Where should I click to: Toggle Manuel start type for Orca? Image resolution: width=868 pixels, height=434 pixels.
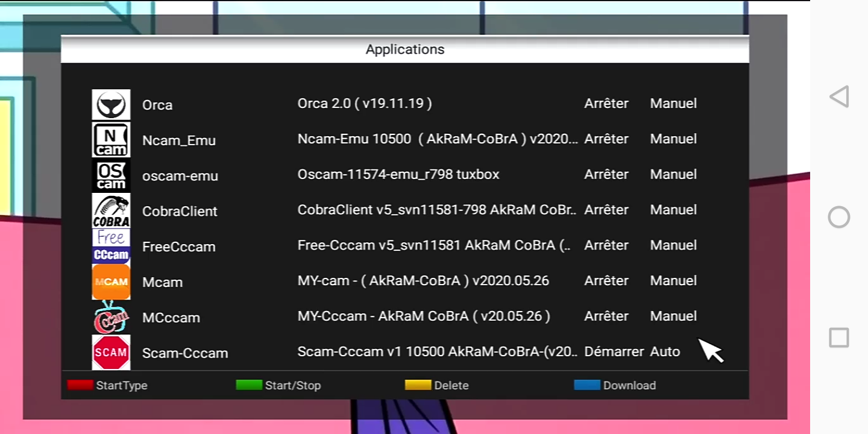pyautogui.click(x=673, y=104)
